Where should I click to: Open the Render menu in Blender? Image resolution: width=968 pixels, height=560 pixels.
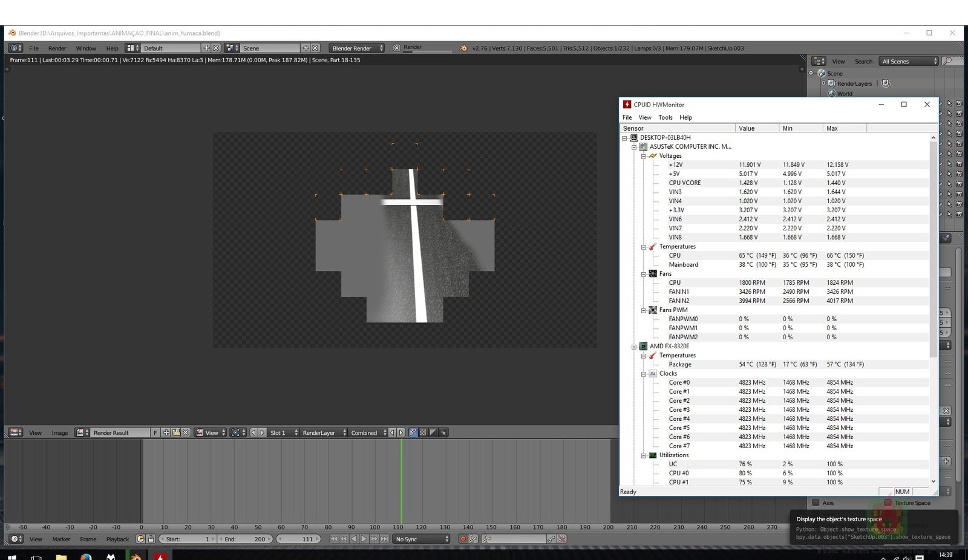click(x=57, y=48)
